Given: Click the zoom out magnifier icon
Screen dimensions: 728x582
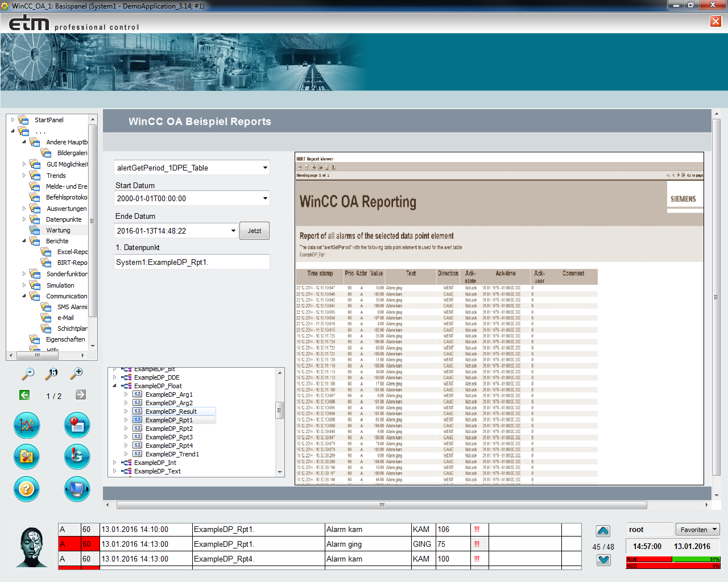Looking at the screenshot, I should coord(27,373).
